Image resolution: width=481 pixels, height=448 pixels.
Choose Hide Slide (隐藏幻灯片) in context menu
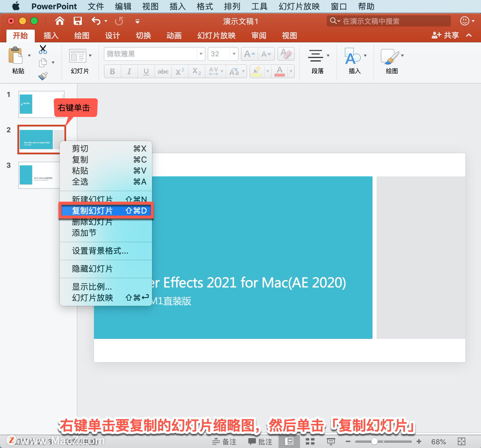pyautogui.click(x=106, y=269)
